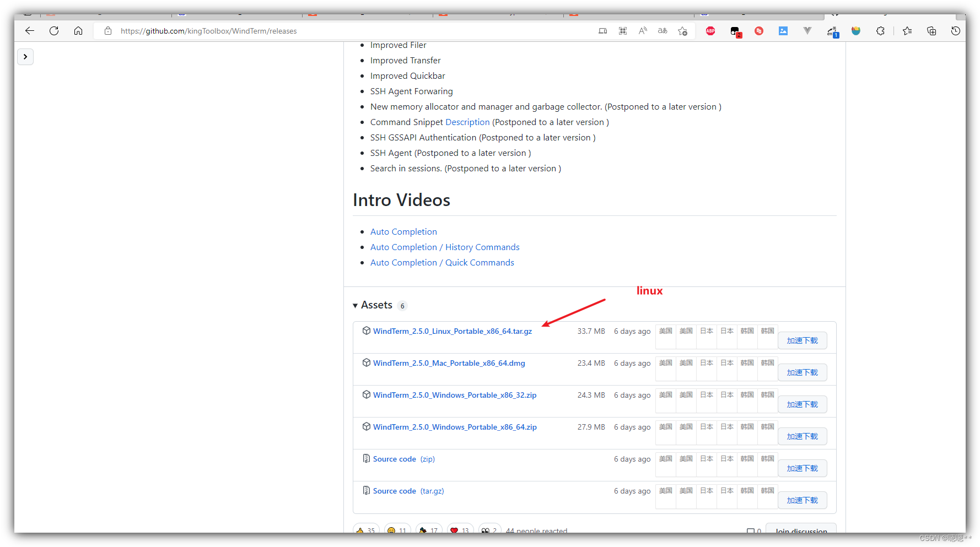
Task: Click 加速下载 for Source code (tar.gz)
Action: pyautogui.click(x=803, y=500)
